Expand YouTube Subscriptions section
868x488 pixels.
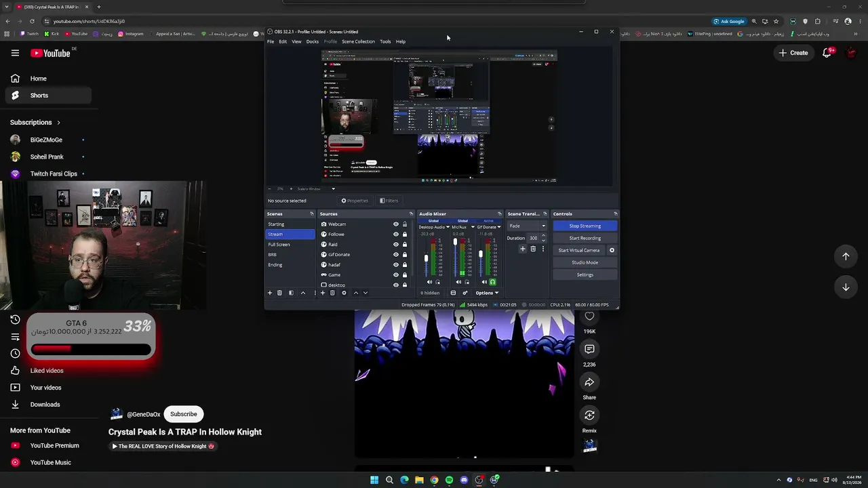[35, 123]
